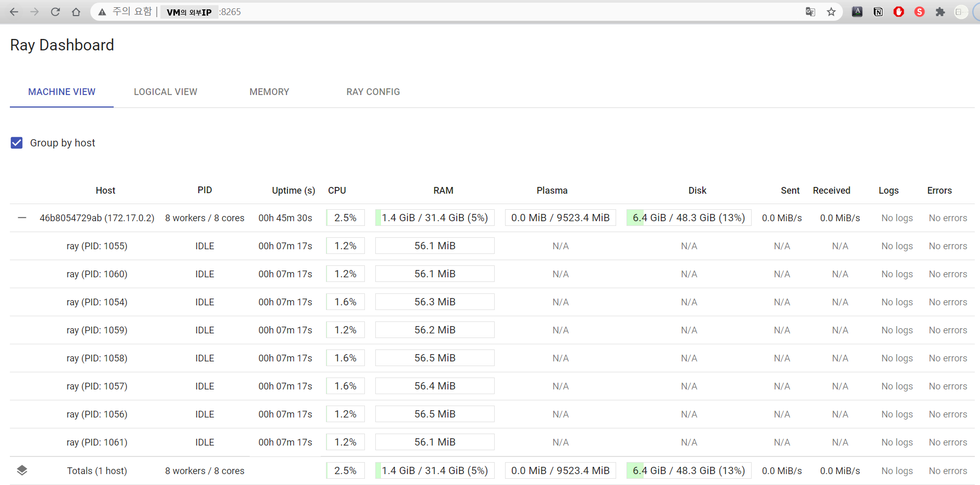Click 8 workers / 8 cores in host row

(205, 218)
